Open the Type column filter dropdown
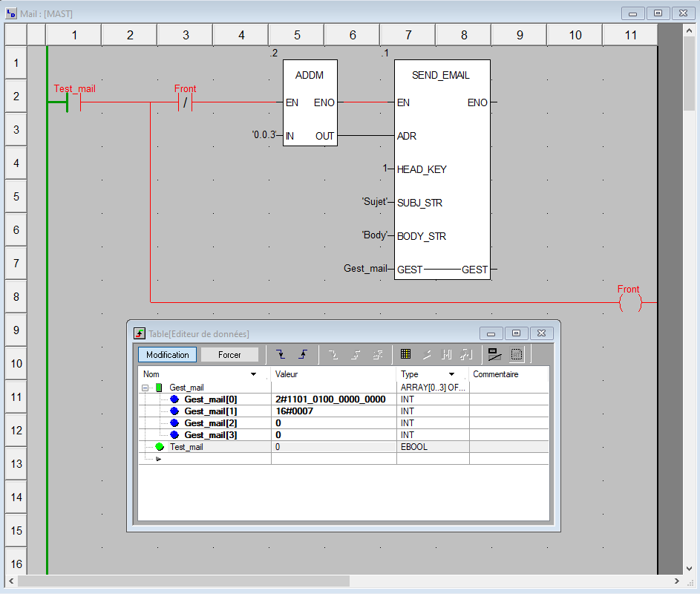The height and width of the screenshot is (594, 700). [451, 374]
